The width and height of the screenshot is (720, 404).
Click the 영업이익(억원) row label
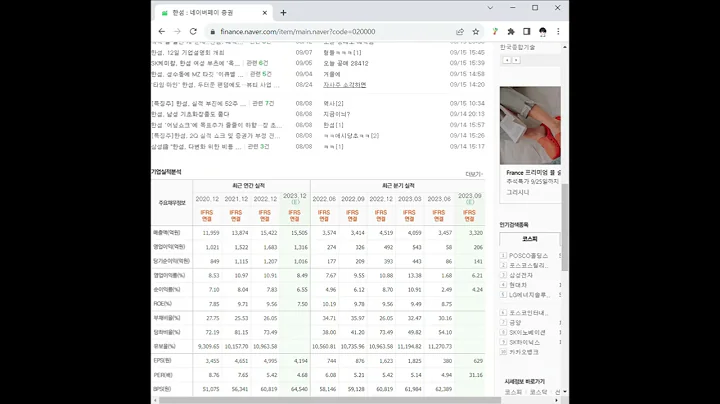coord(169,247)
